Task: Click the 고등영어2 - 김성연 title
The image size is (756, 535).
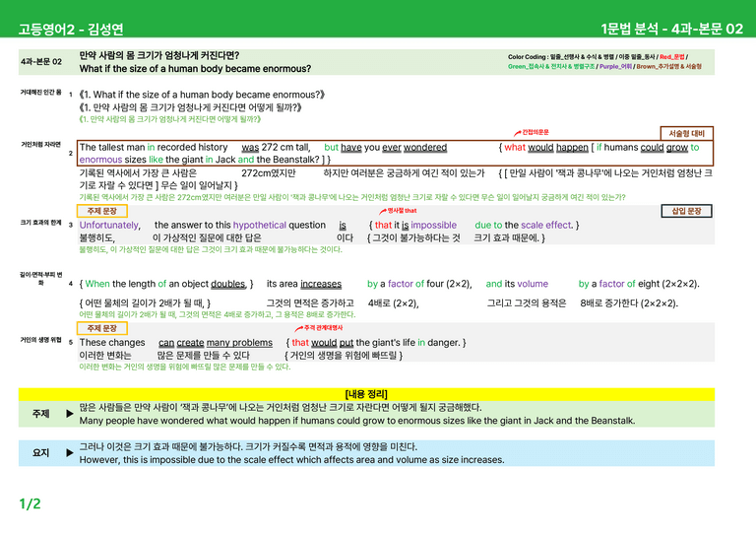Action: [71, 30]
